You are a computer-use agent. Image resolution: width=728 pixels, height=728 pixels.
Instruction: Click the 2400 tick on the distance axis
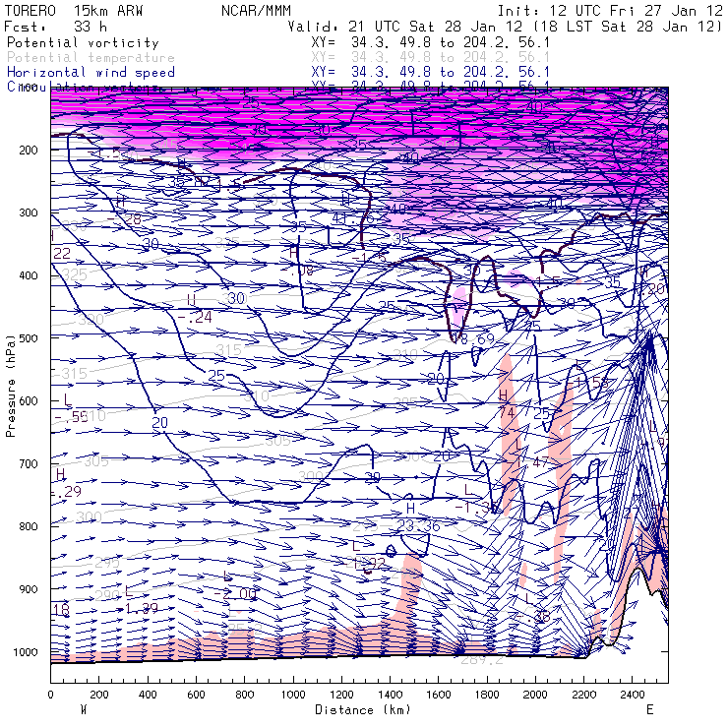coord(633,695)
